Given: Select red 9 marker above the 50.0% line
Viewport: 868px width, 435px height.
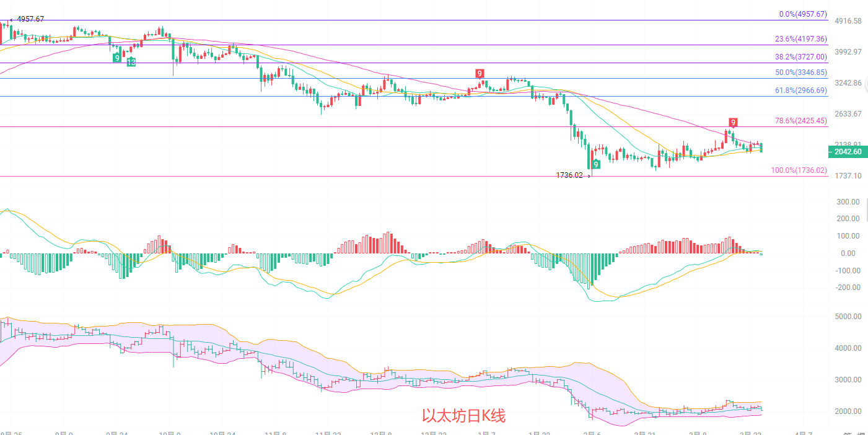Looking at the screenshot, I should click(480, 73).
